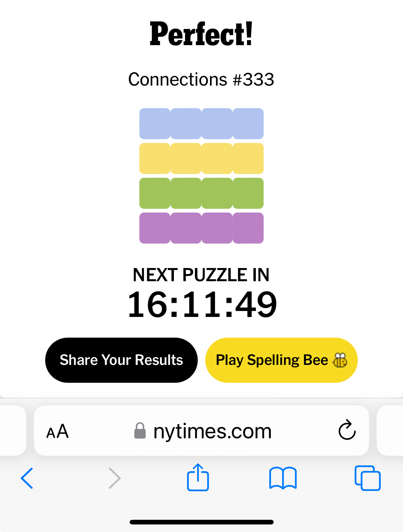Reload the page with refresh icon

pos(347,430)
